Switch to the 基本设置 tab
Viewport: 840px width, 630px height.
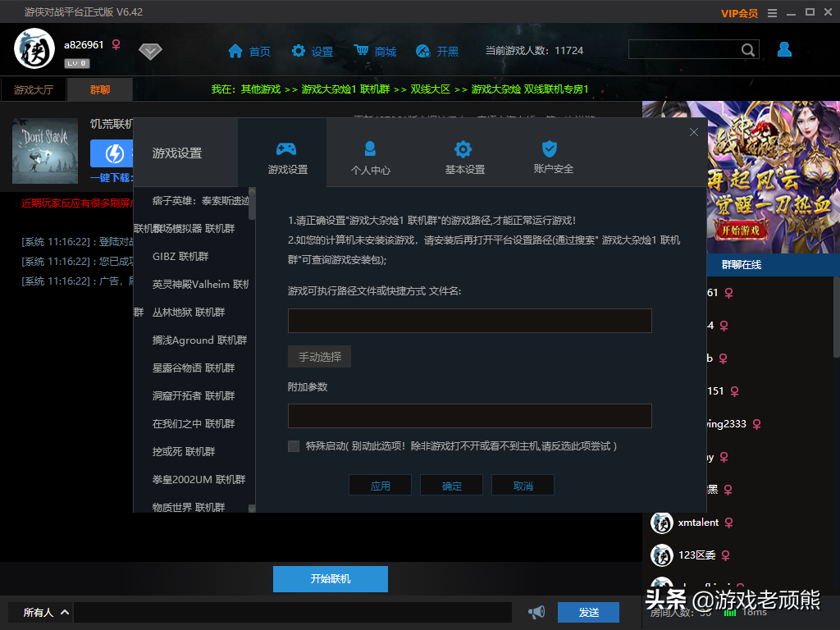[464, 157]
